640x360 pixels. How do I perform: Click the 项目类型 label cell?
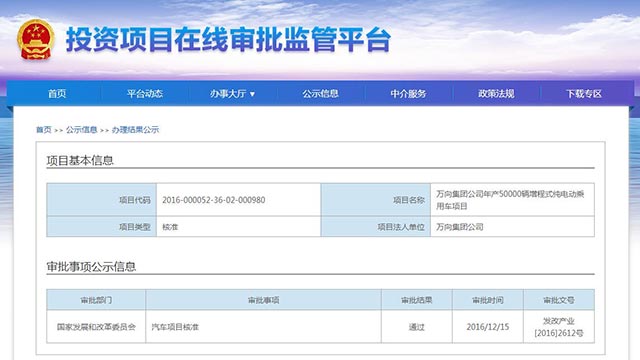(102, 227)
